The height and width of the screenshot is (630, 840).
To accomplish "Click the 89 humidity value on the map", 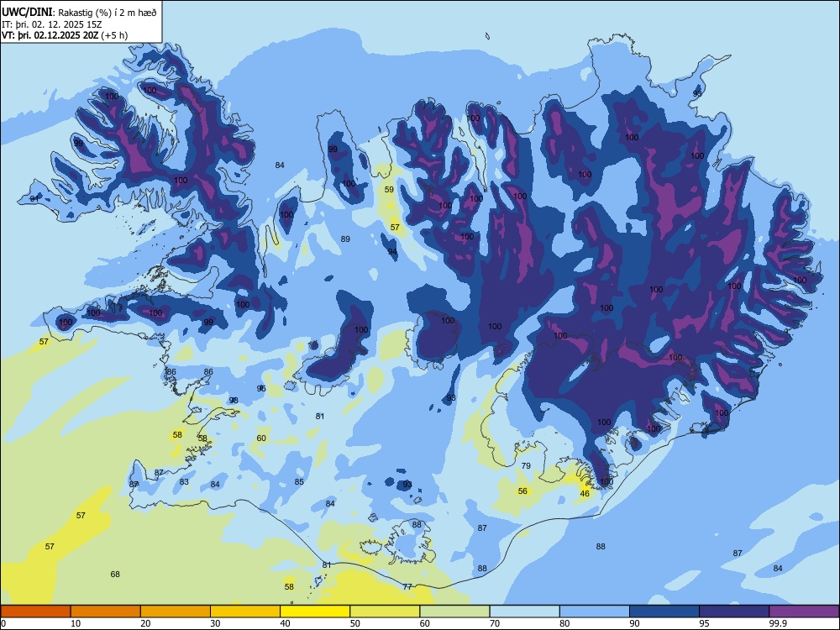I will [345, 239].
